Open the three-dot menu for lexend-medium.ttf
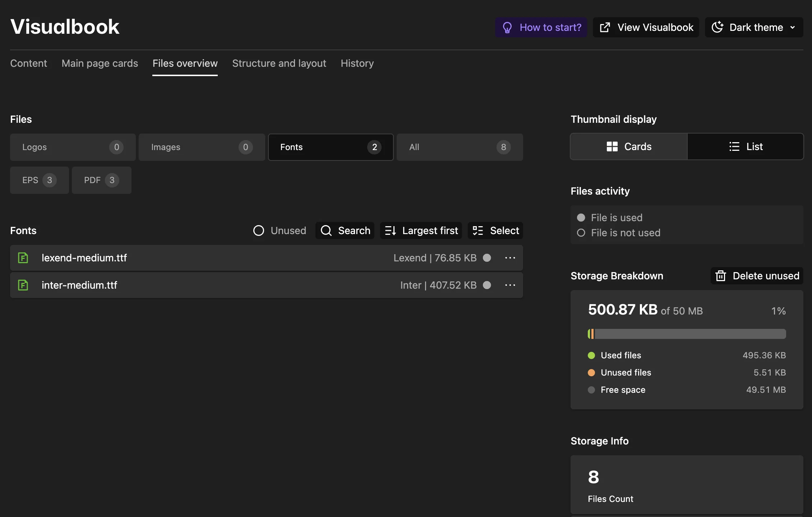 point(510,258)
